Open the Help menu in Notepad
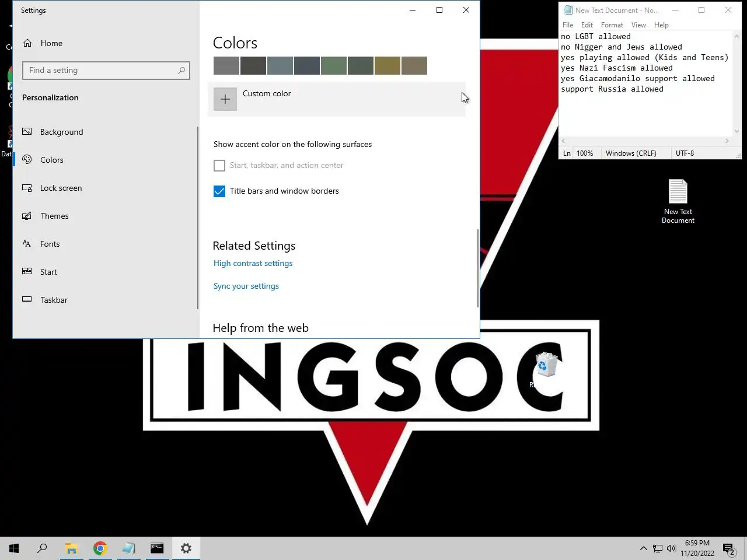Screen dimensions: 747x560 [661, 25]
